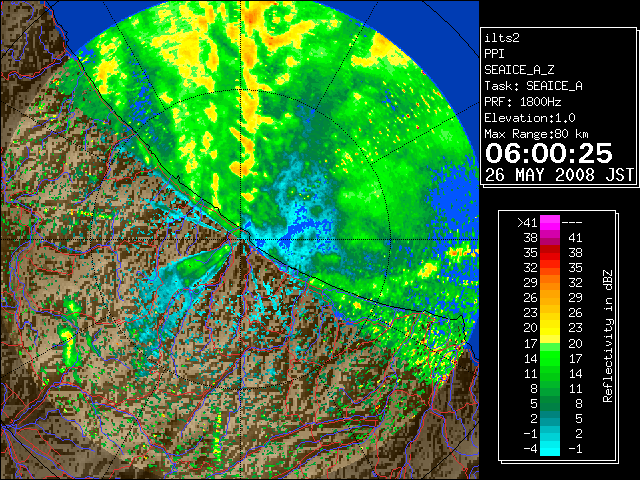Click the 'ilts2' site label

click(502, 38)
